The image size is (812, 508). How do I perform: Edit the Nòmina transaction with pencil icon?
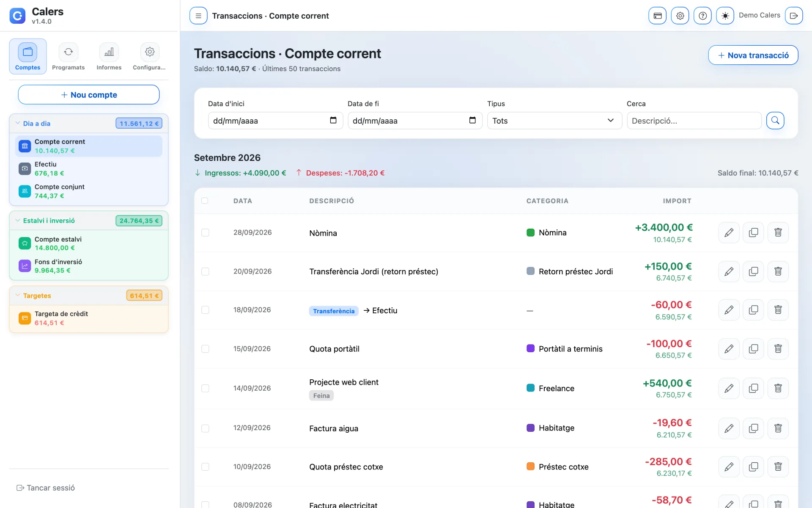(729, 232)
